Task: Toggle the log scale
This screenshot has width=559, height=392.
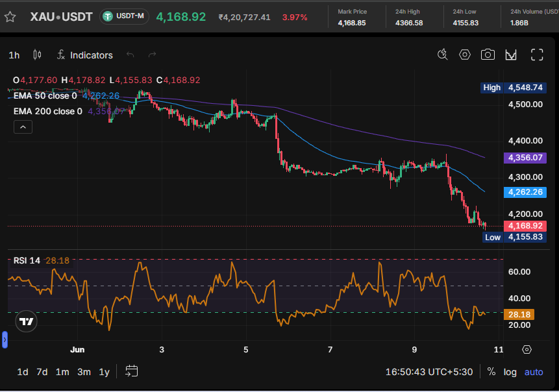Action: pyautogui.click(x=510, y=372)
